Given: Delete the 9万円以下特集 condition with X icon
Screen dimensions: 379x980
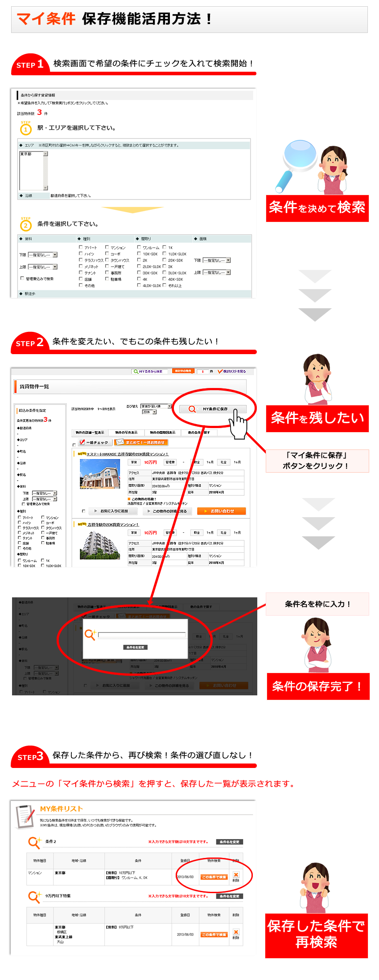Looking at the screenshot, I should tap(236, 932).
